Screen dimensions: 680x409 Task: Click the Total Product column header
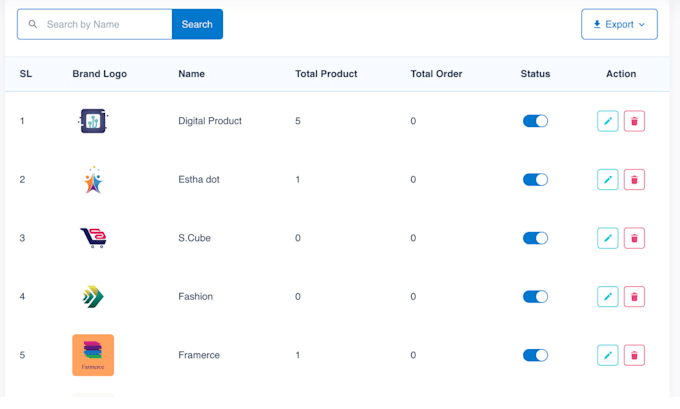(x=326, y=74)
